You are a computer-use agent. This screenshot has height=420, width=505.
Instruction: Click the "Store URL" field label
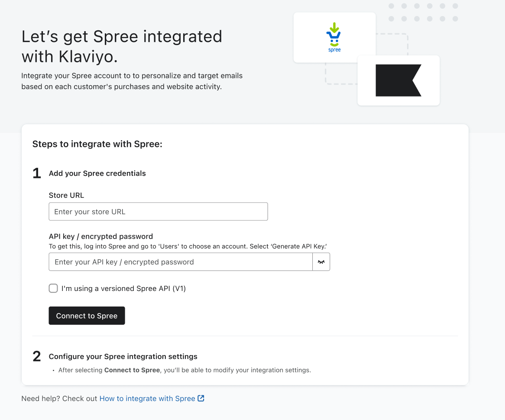point(66,195)
